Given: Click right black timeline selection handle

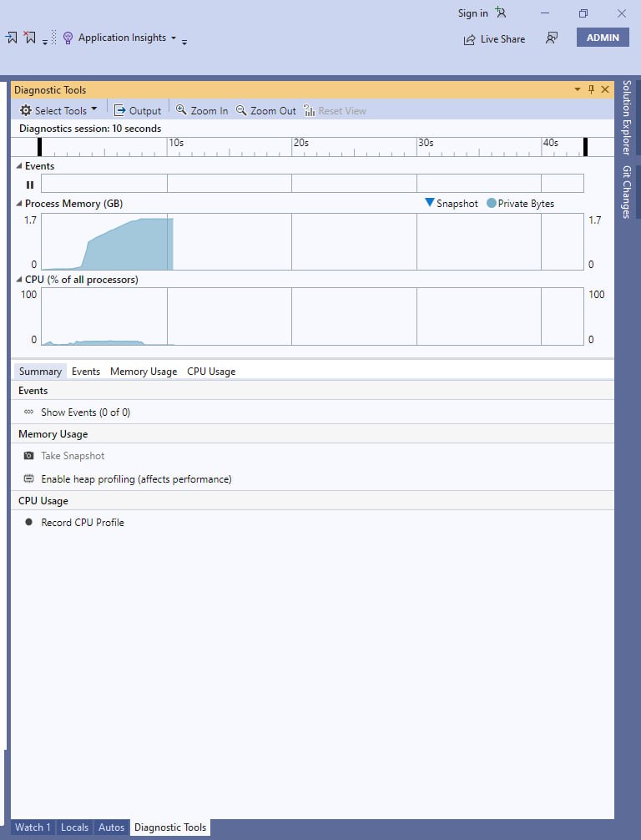Looking at the screenshot, I should 585,147.
